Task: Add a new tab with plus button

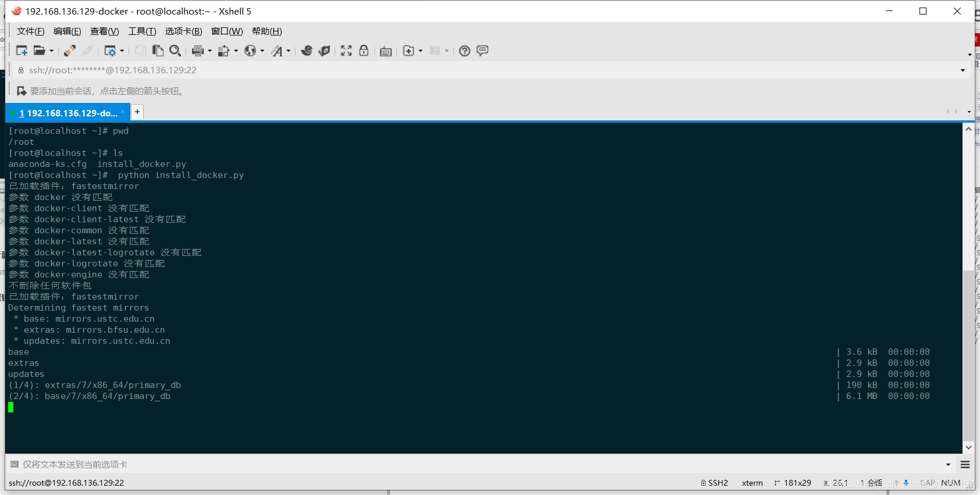Action: click(x=137, y=112)
